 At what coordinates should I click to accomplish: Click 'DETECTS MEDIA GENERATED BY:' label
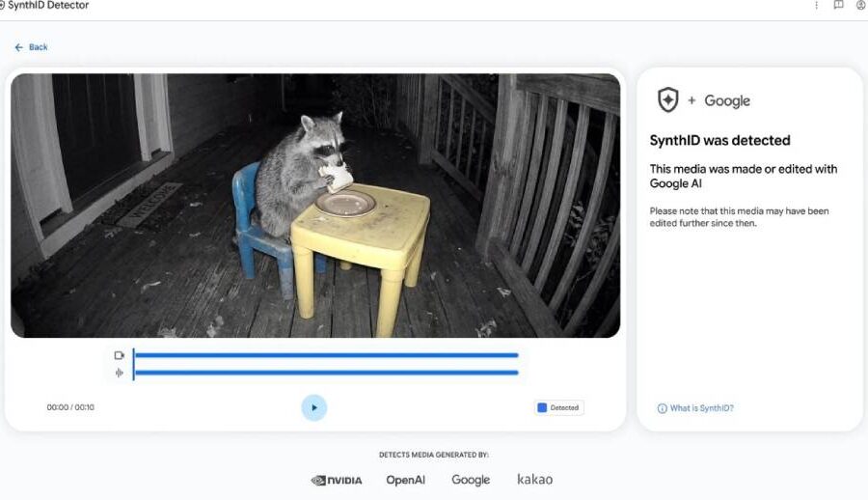coord(434,455)
